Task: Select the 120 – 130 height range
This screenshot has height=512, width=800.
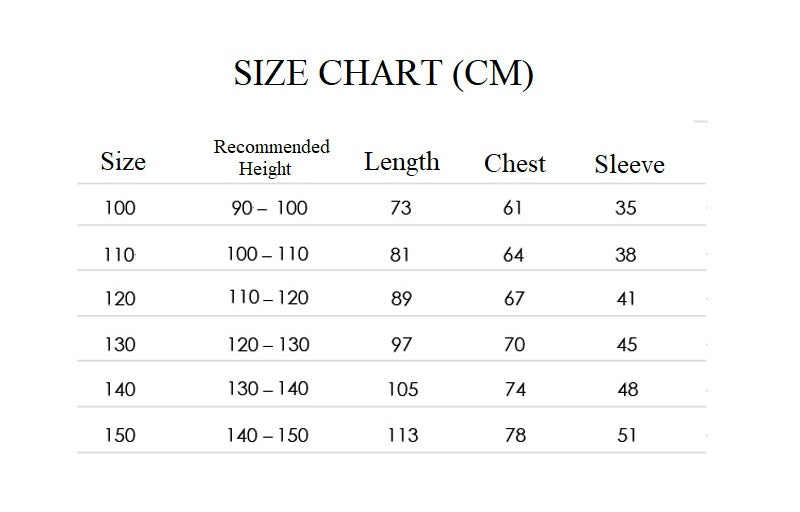Action: 268,344
